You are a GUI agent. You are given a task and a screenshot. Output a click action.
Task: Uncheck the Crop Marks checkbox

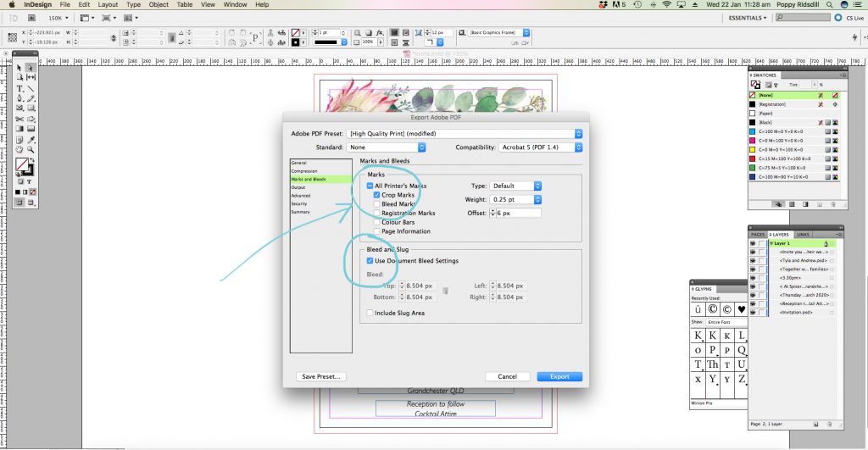tap(377, 195)
